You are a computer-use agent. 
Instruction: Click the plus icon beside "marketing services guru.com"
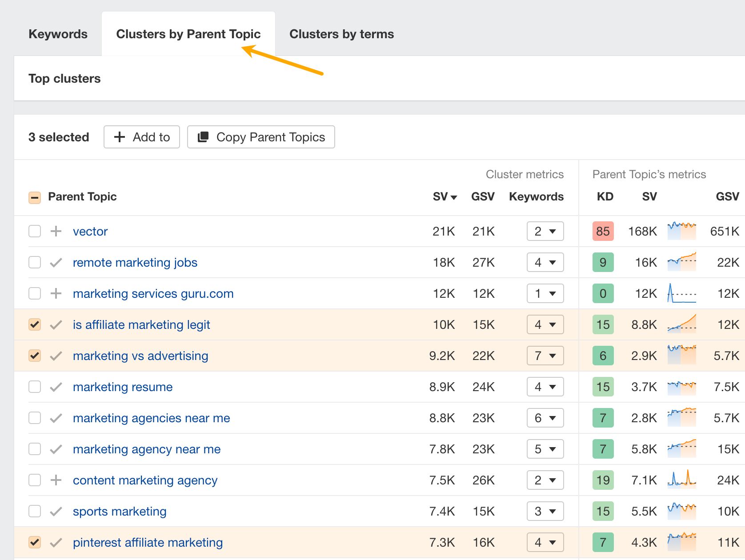pos(56,293)
